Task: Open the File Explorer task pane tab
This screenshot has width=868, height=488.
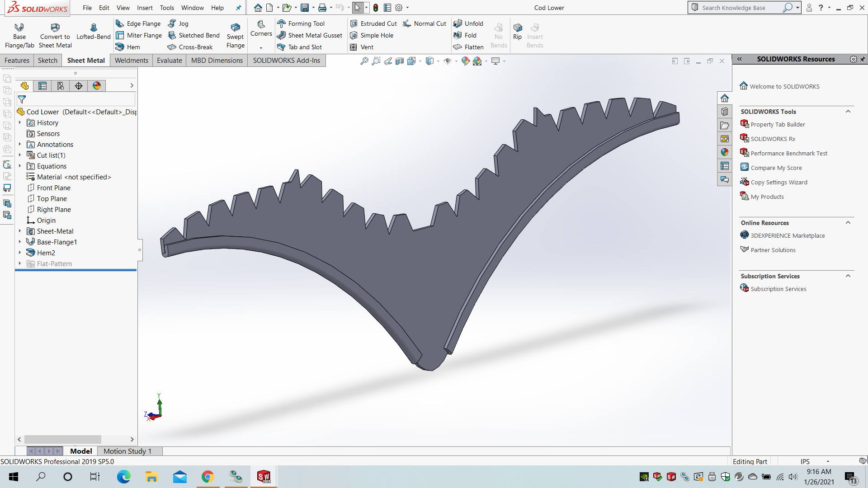Action: pyautogui.click(x=725, y=125)
